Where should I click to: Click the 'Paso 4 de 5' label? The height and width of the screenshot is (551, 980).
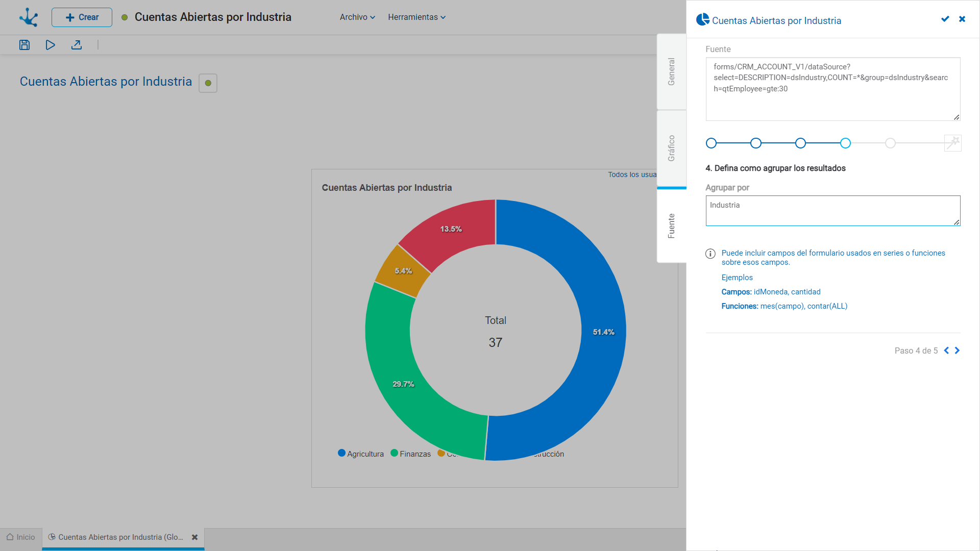(916, 350)
